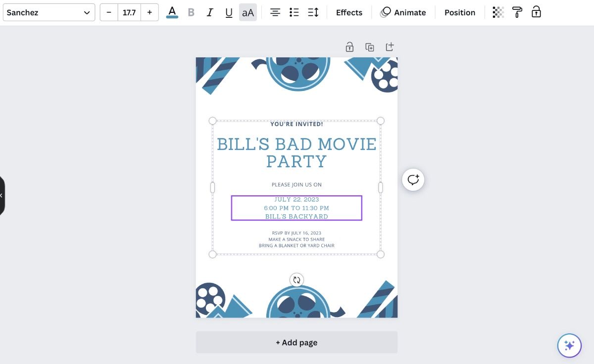Click the lock icon in toolbar
This screenshot has width=594, height=364.
pyautogui.click(x=536, y=12)
